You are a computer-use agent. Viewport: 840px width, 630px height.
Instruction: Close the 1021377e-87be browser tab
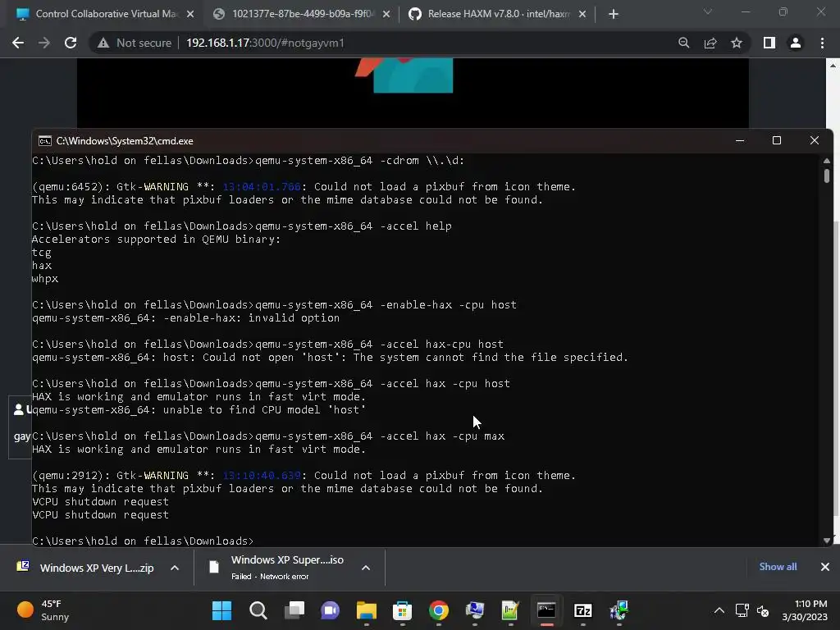point(386,14)
